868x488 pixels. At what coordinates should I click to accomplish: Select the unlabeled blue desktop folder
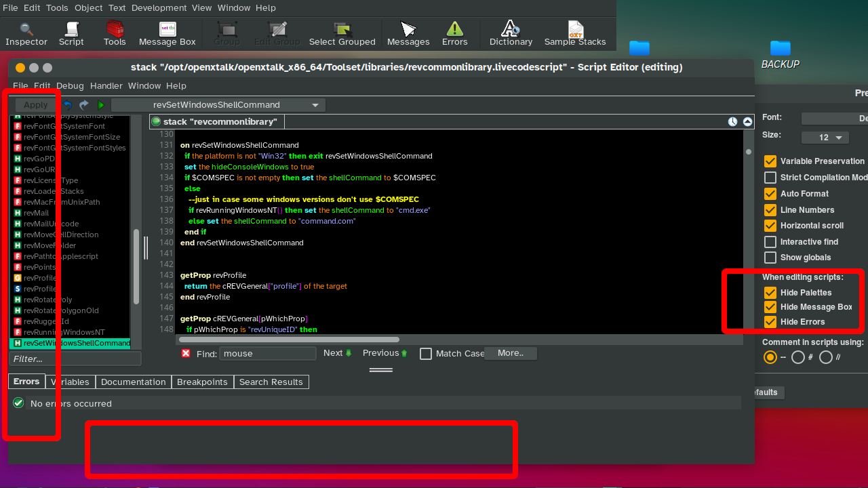tap(639, 48)
